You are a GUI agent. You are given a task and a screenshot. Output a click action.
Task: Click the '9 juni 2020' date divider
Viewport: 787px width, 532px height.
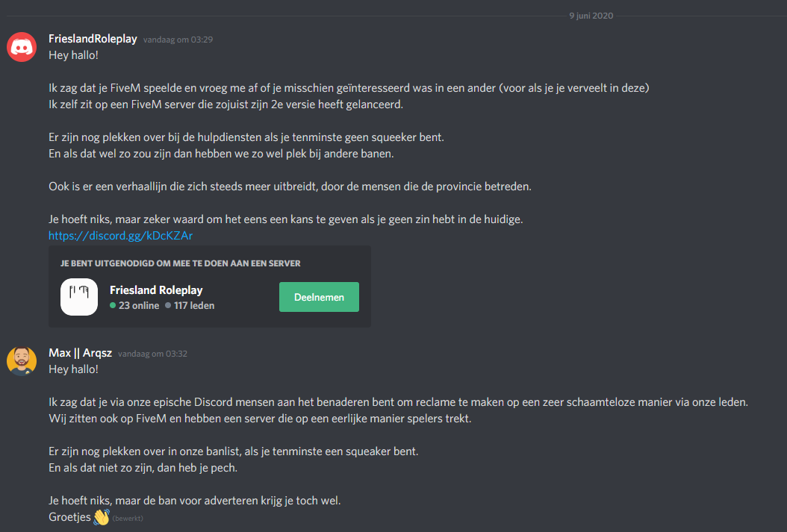(591, 15)
